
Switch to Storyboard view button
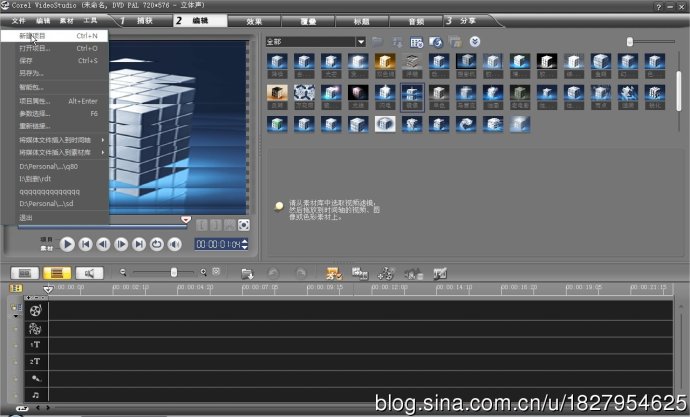click(x=25, y=273)
